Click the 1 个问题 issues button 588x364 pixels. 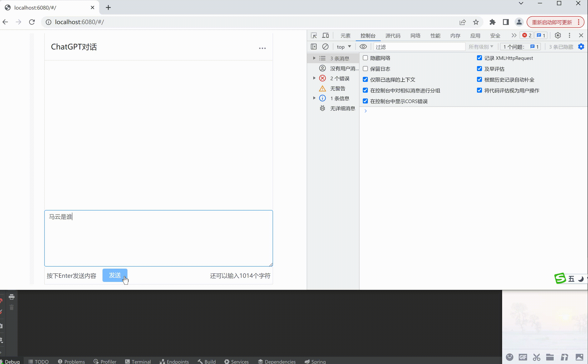click(520, 47)
